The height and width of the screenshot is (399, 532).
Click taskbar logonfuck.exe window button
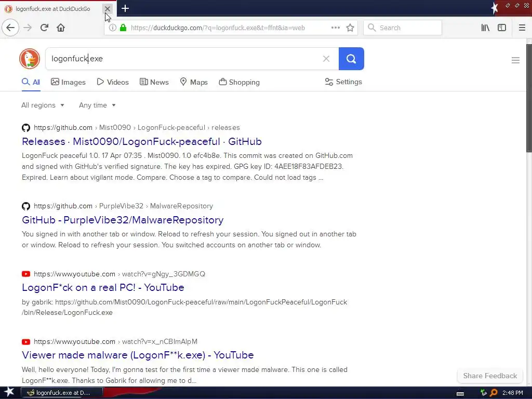[62, 393]
